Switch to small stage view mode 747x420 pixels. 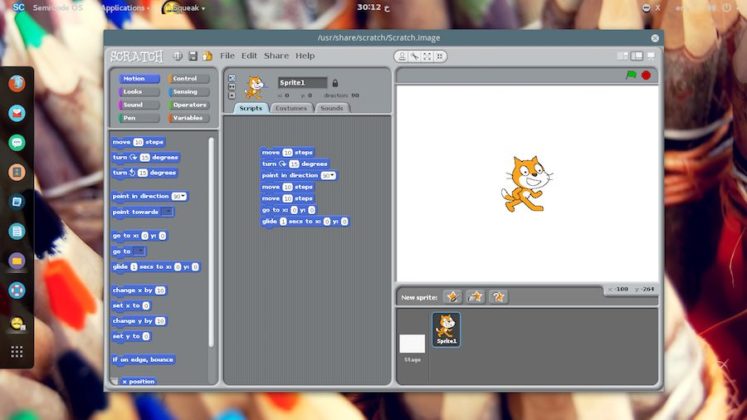(x=623, y=56)
